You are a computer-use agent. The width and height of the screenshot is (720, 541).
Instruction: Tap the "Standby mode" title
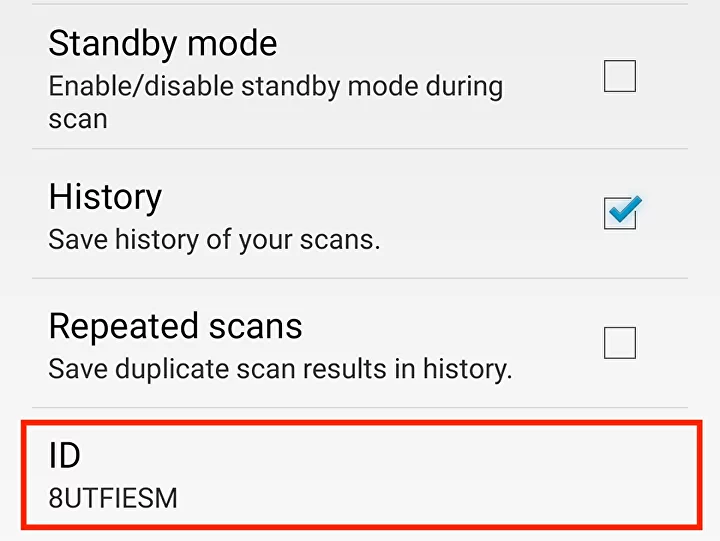pyautogui.click(x=163, y=44)
